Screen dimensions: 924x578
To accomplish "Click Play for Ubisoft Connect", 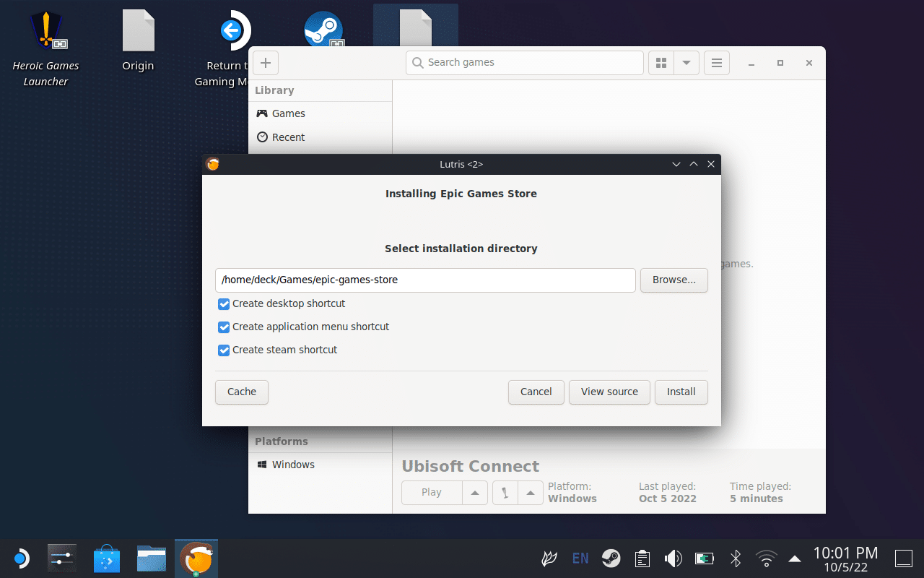I will (x=432, y=493).
